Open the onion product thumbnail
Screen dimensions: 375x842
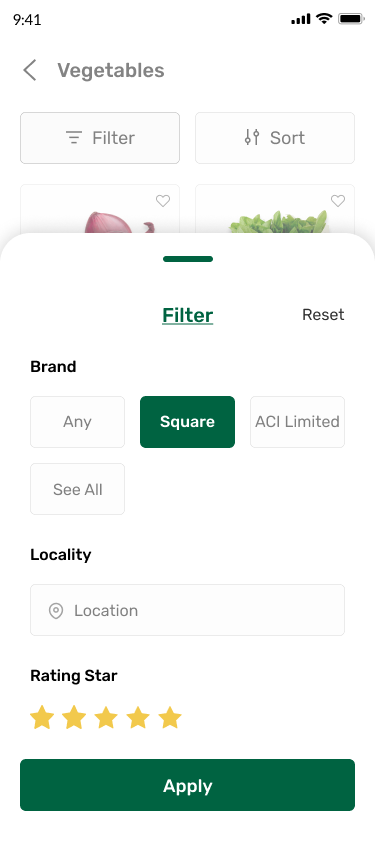tap(100, 209)
